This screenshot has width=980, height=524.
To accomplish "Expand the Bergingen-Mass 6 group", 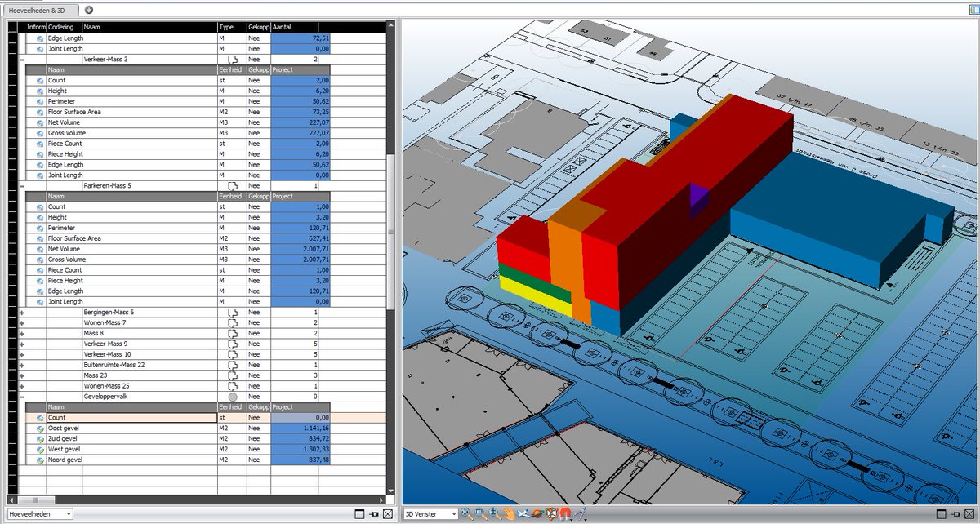I will pos(22,313).
